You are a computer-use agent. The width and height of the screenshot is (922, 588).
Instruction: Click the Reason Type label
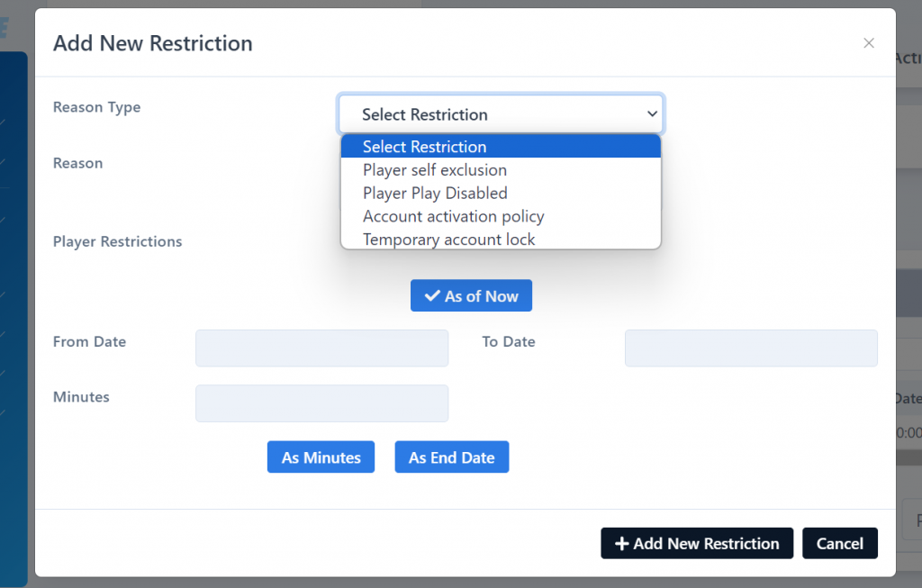pos(97,107)
